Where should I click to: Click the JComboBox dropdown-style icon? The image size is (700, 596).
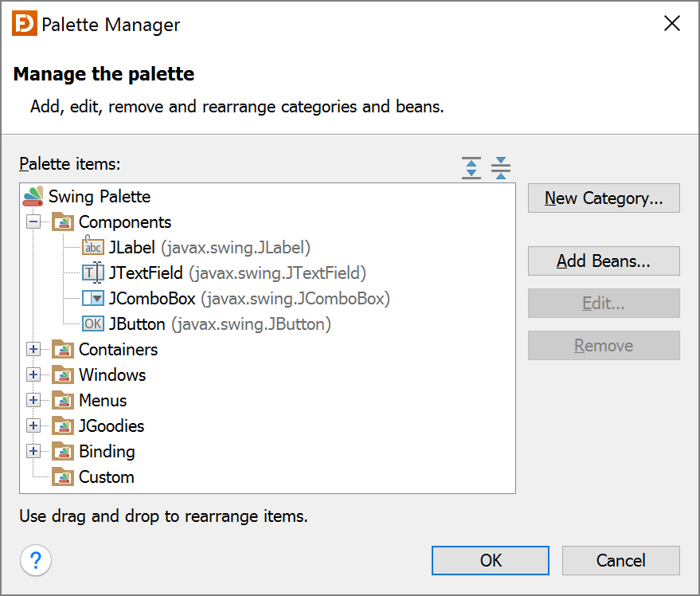click(x=92, y=298)
